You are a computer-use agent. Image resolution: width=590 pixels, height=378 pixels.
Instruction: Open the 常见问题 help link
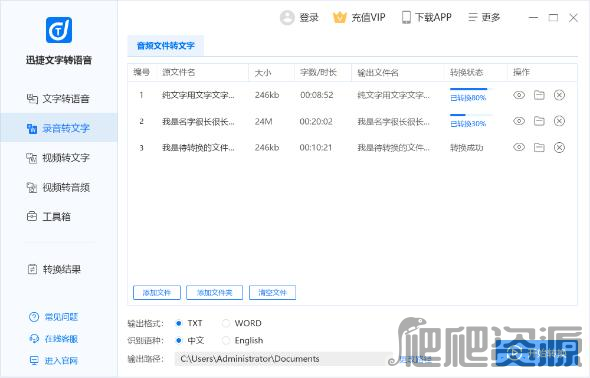[53, 317]
